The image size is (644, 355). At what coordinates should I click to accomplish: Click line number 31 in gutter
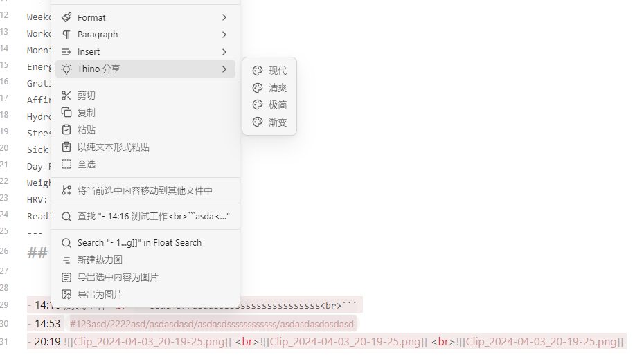(x=4, y=341)
